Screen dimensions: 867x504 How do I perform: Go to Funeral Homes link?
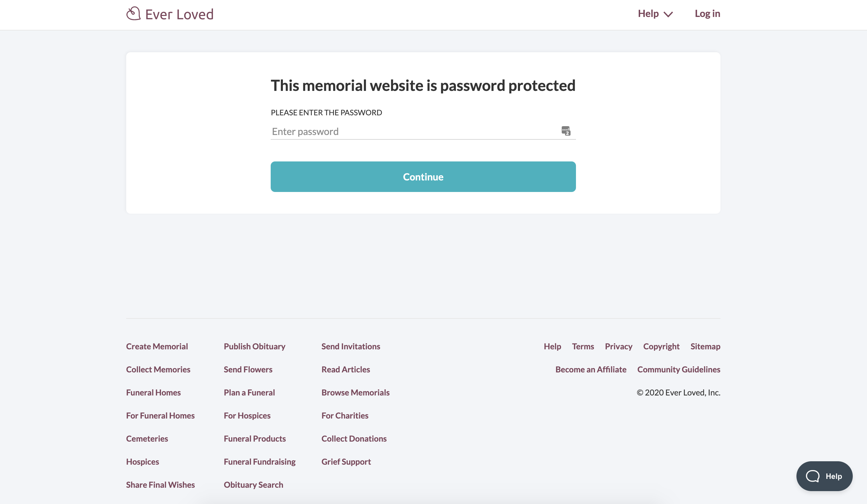tap(153, 392)
